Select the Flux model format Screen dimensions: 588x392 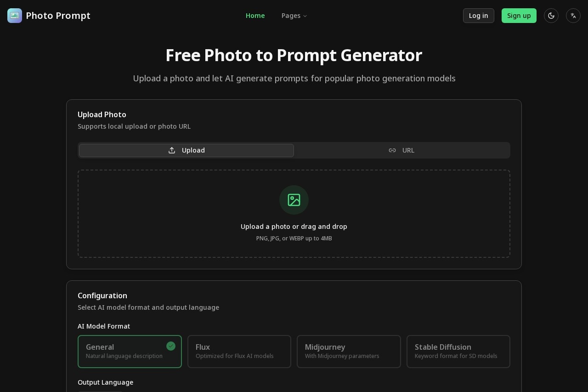[239, 352]
